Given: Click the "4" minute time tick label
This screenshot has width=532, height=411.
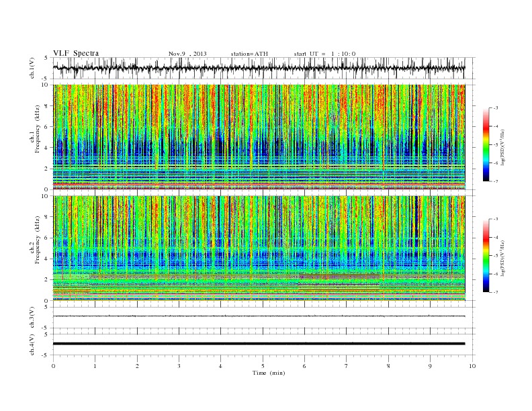Looking at the screenshot, I should [x=221, y=366].
